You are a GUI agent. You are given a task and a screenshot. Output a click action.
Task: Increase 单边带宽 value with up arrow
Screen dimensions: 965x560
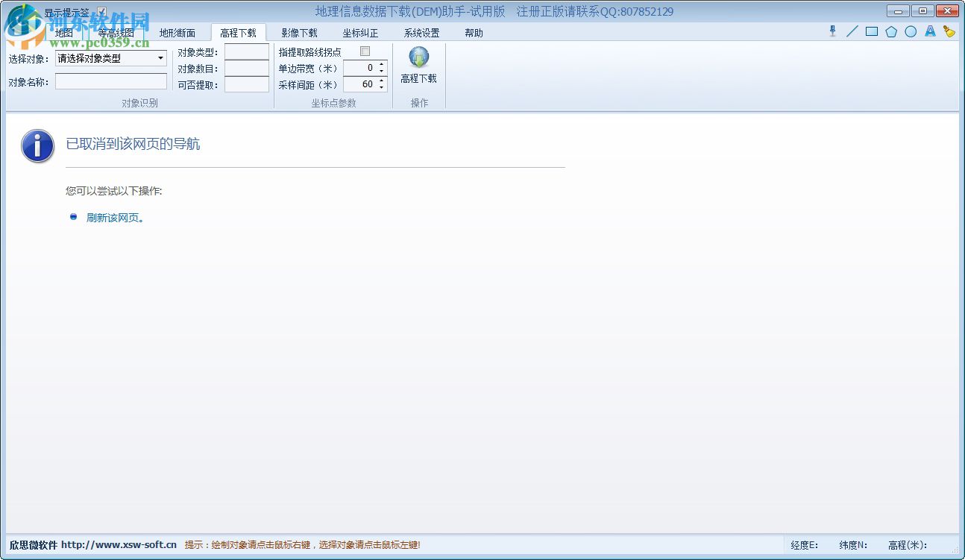(x=381, y=64)
